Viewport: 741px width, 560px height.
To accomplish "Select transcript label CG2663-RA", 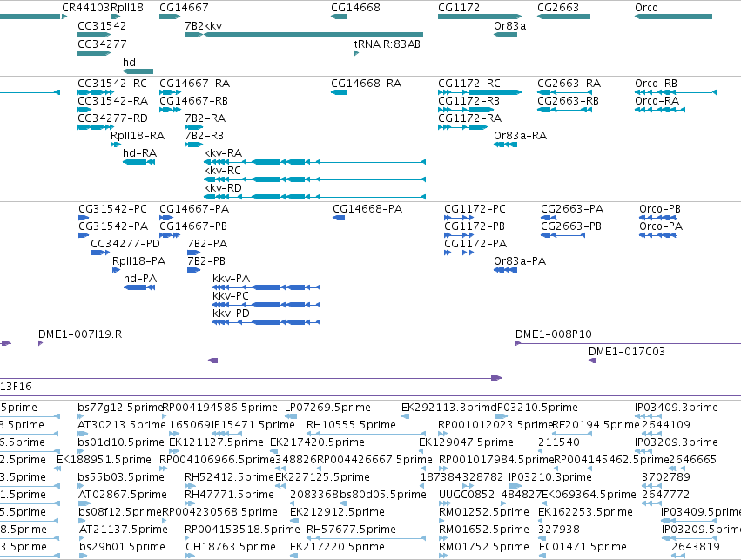I will pyautogui.click(x=569, y=84).
